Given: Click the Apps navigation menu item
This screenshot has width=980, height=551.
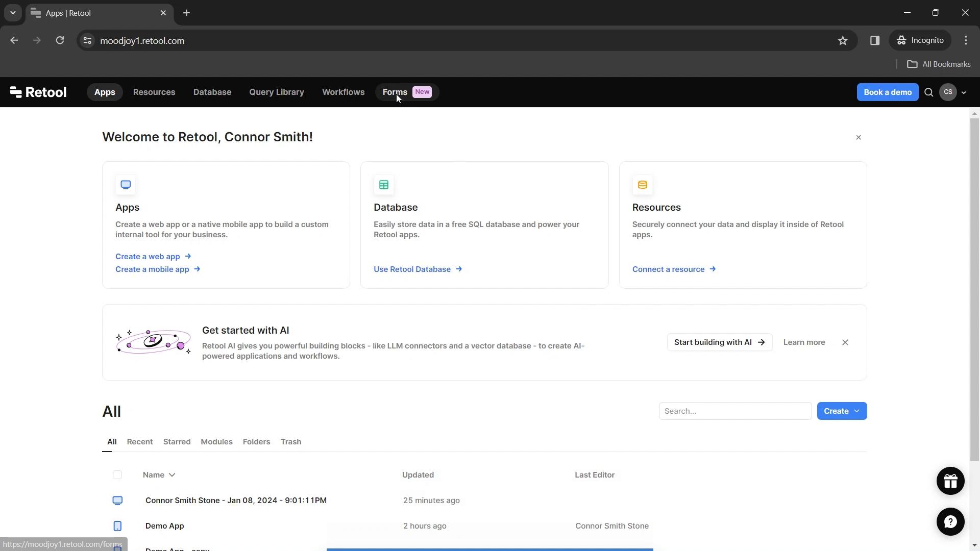Looking at the screenshot, I should [x=104, y=91].
